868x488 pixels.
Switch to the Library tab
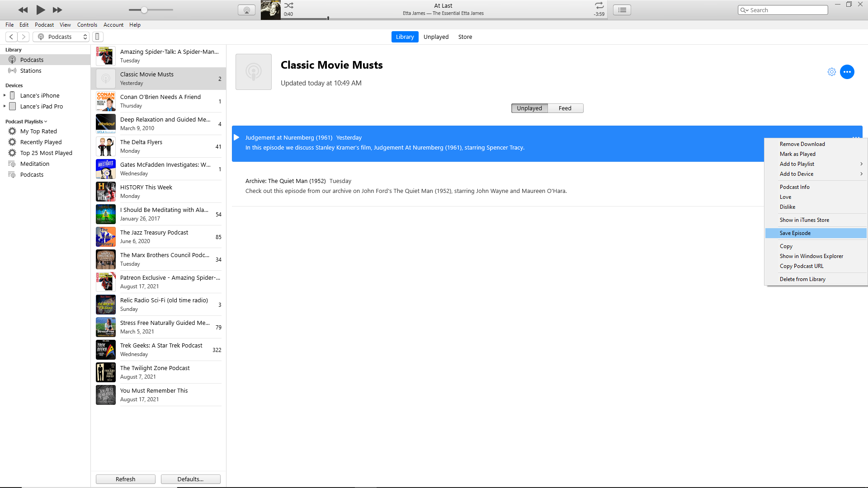coord(405,37)
